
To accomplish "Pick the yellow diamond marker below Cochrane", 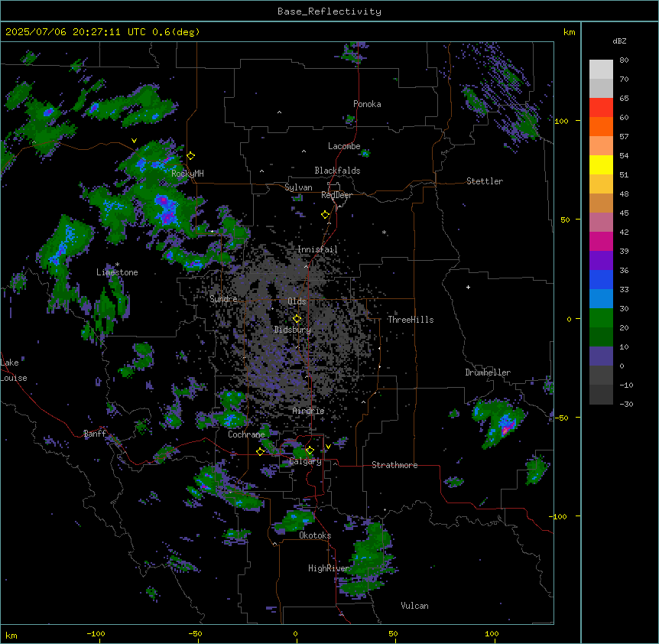I will tap(260, 452).
